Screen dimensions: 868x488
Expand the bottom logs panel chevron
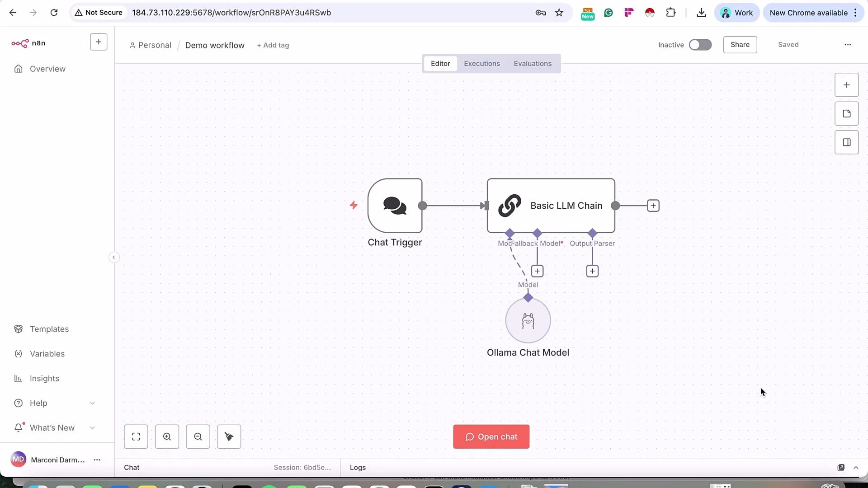(856, 468)
